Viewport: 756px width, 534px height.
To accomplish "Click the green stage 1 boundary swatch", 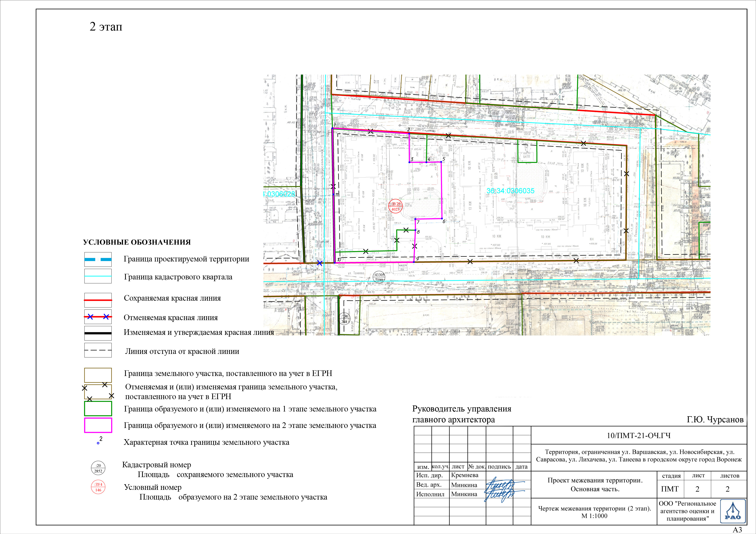I will pos(98,408).
